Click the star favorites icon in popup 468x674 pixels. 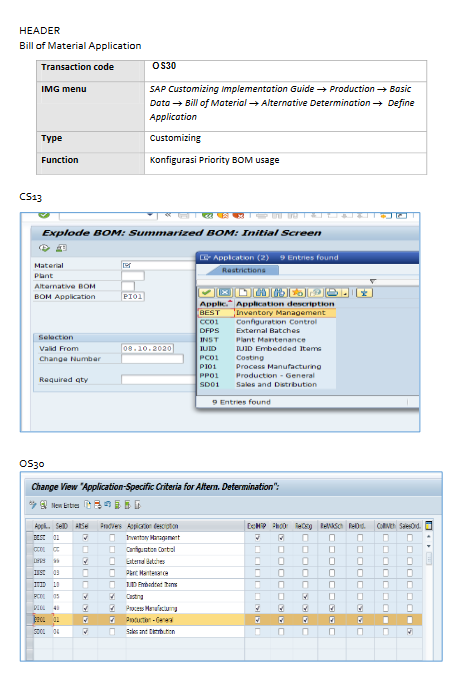297,293
